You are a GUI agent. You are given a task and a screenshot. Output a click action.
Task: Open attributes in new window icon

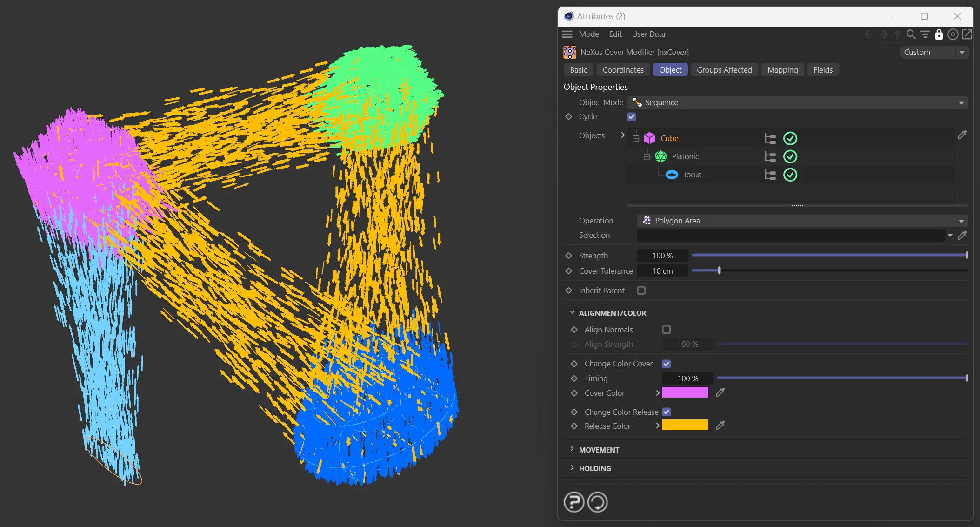click(967, 34)
